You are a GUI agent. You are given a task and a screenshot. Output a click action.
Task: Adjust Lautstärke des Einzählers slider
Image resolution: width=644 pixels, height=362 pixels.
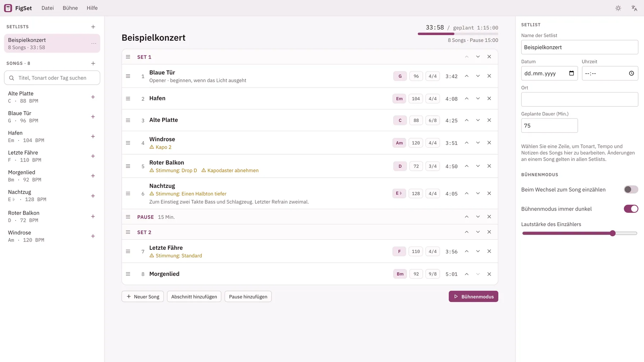click(x=580, y=233)
